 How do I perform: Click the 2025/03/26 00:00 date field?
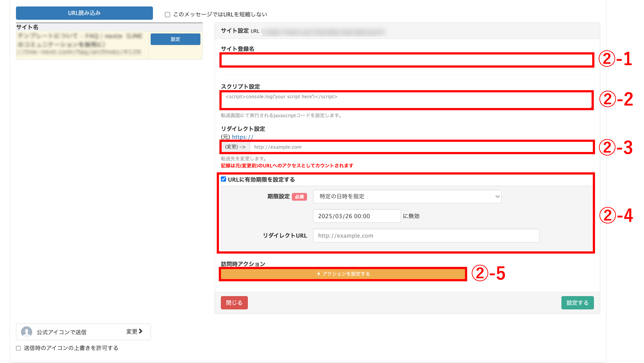pos(357,216)
